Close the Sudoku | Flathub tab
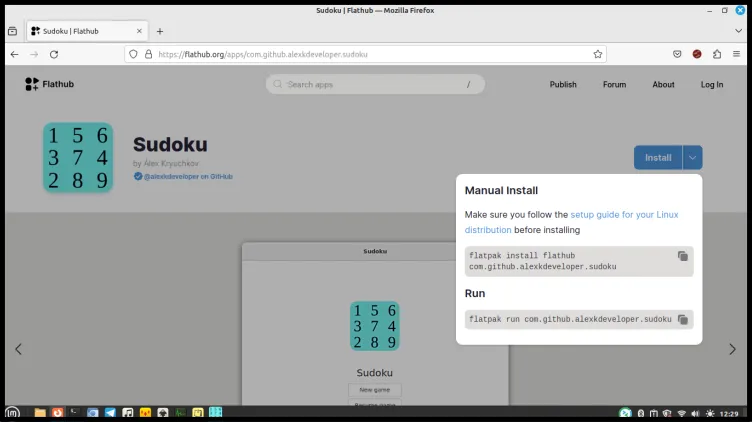 pos(139,31)
